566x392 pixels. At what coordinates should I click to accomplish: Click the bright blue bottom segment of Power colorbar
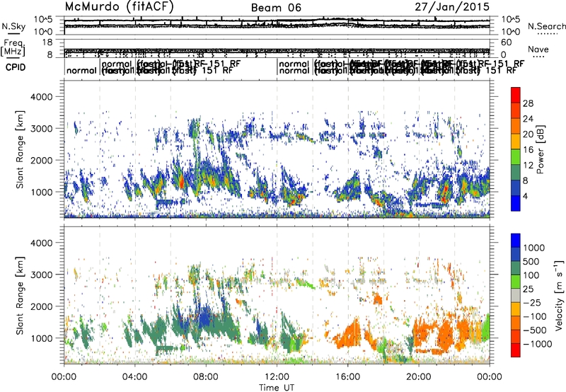[x=516, y=203]
